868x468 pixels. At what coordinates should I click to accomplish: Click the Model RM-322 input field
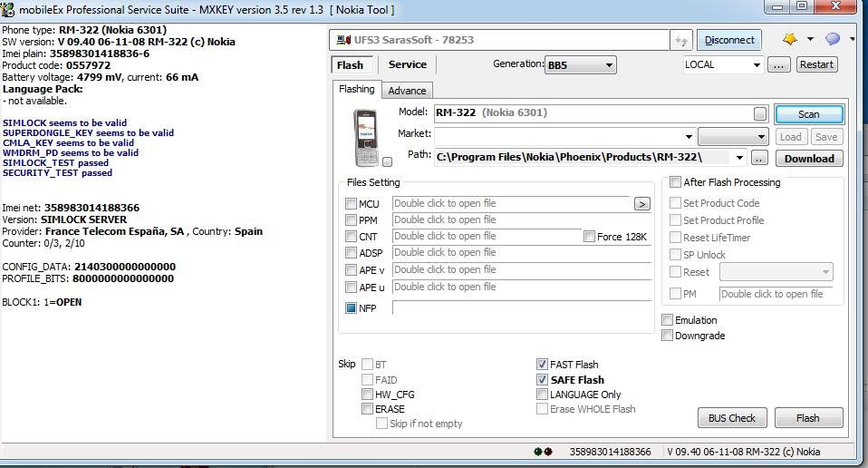coord(602,113)
